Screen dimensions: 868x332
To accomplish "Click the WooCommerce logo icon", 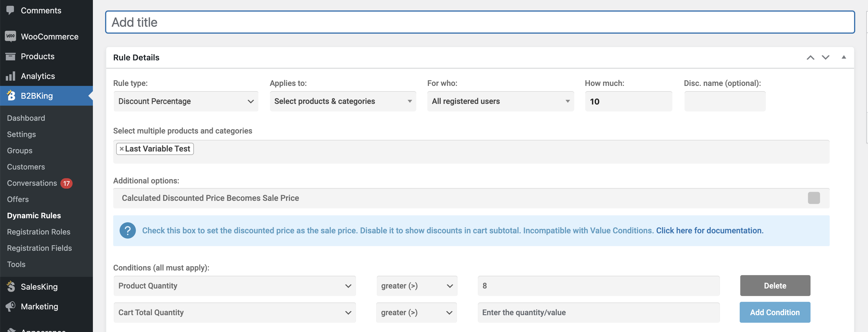I will 10,36.
